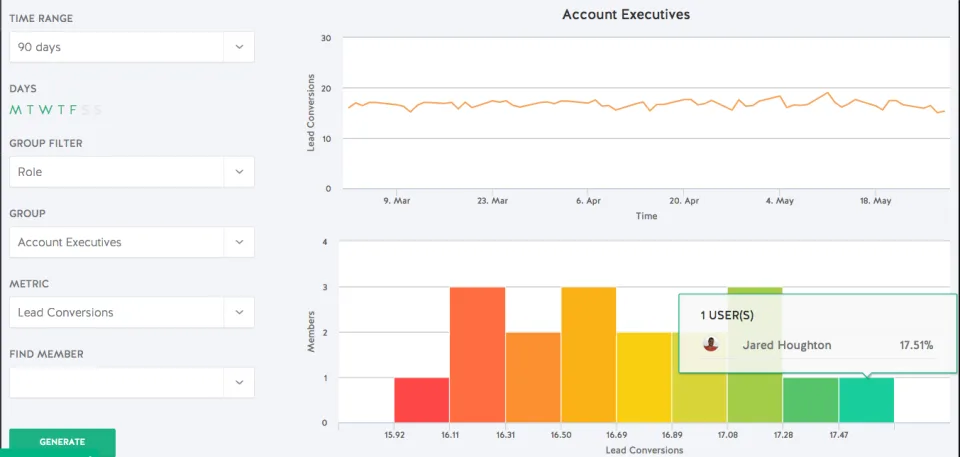Click the green bar at 17.28
The width and height of the screenshot is (960, 457).
811,401
